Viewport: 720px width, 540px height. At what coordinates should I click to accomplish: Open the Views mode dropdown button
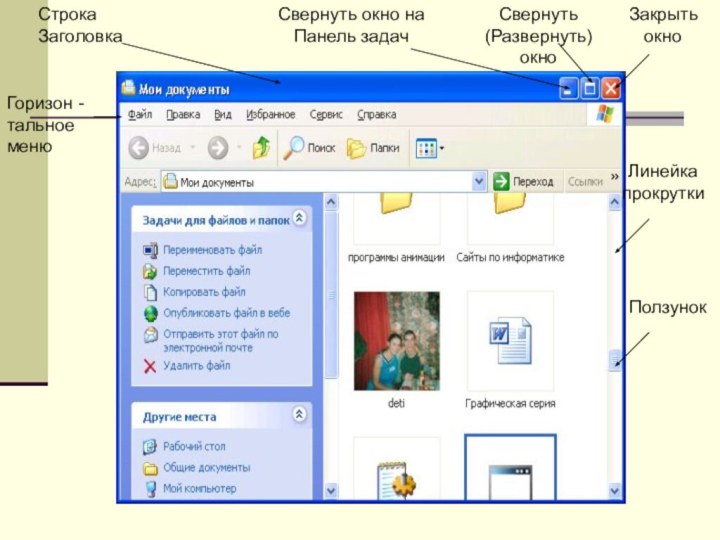[x=429, y=148]
